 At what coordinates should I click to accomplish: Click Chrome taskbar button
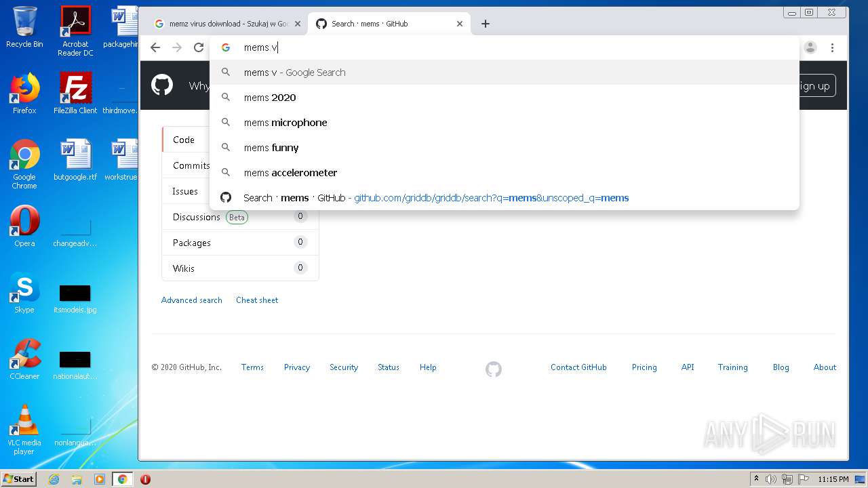(123, 479)
